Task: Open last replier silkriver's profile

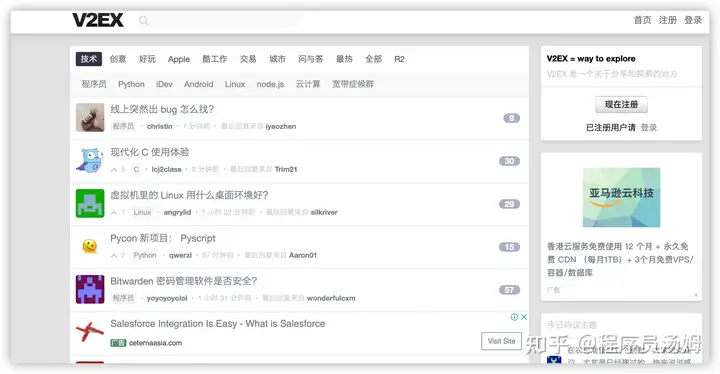Action: (324, 212)
